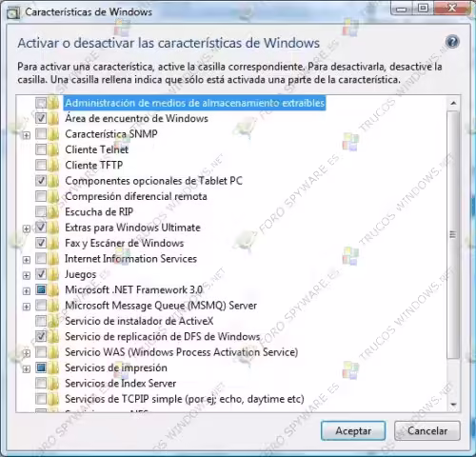Select 'Servicio de instalador de ActiveX' label
The image size is (476, 457).
coord(139,321)
